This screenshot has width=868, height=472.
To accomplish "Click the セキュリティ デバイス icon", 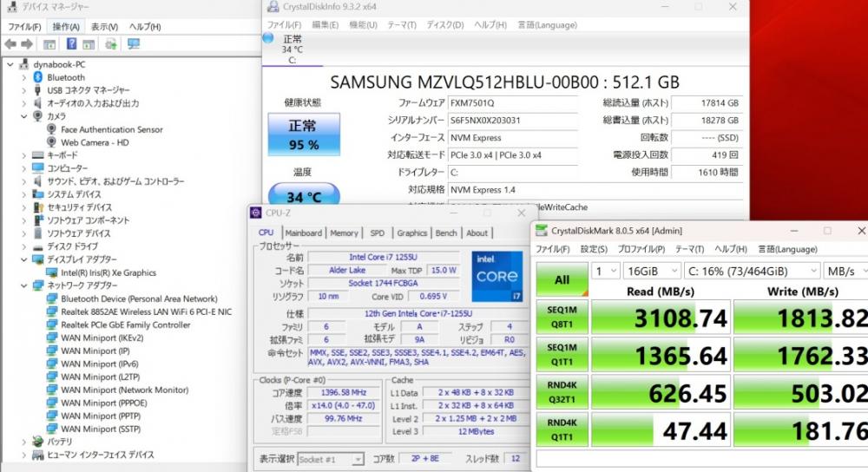I will (37, 207).
